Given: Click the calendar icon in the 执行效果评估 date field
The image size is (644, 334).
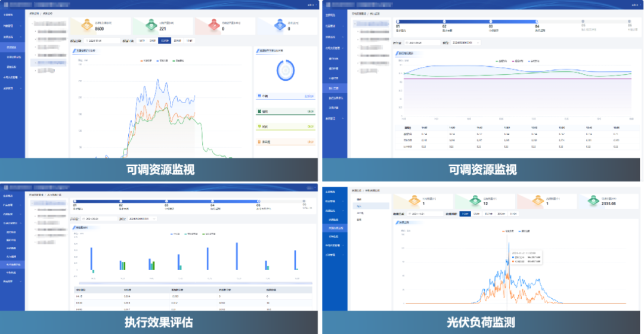Looking at the screenshot, I should pyautogui.click(x=84, y=219).
